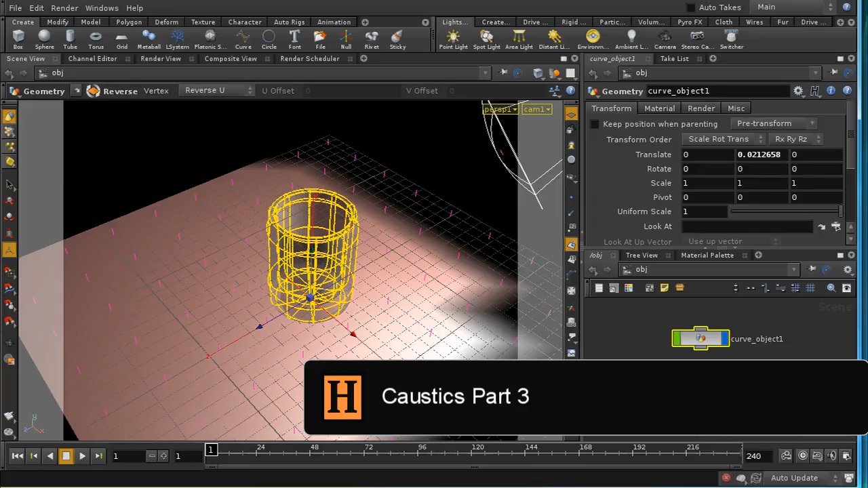Open the Windows menu
Image resolution: width=868 pixels, height=488 pixels.
(102, 7)
